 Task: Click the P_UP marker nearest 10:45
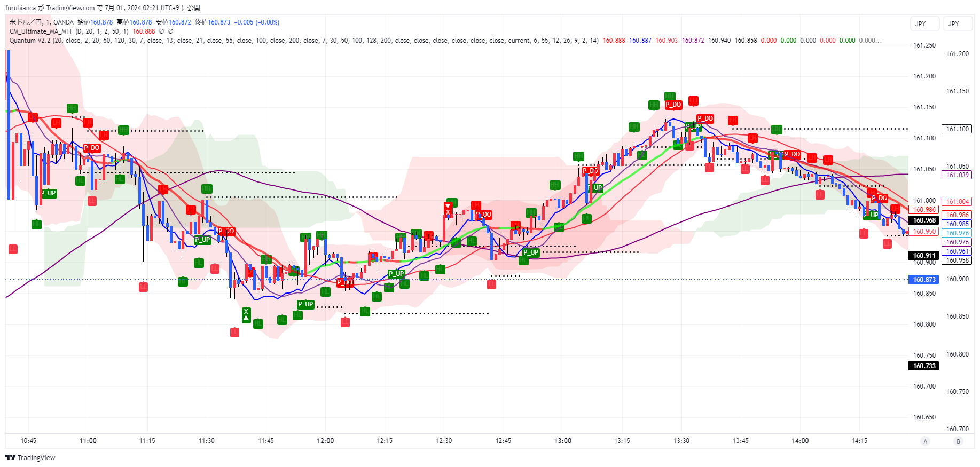[x=49, y=193]
